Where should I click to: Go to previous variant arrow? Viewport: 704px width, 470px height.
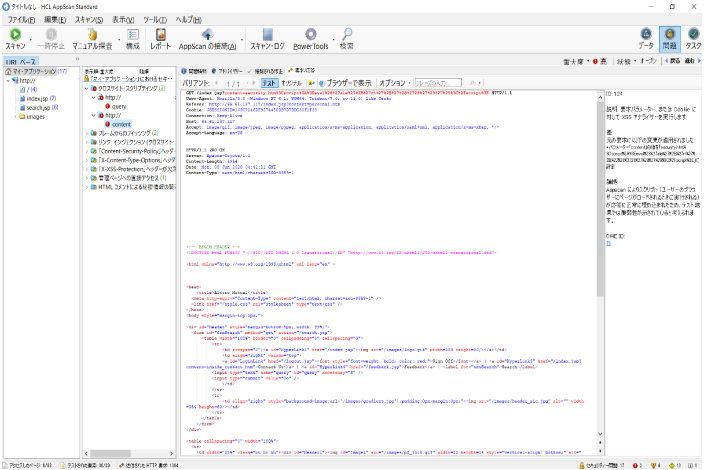click(x=217, y=83)
